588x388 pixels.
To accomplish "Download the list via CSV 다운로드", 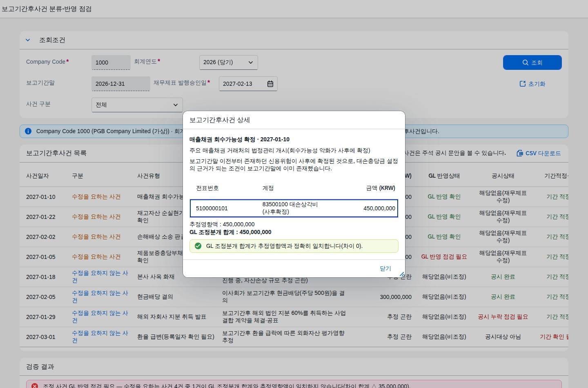I will point(539,153).
